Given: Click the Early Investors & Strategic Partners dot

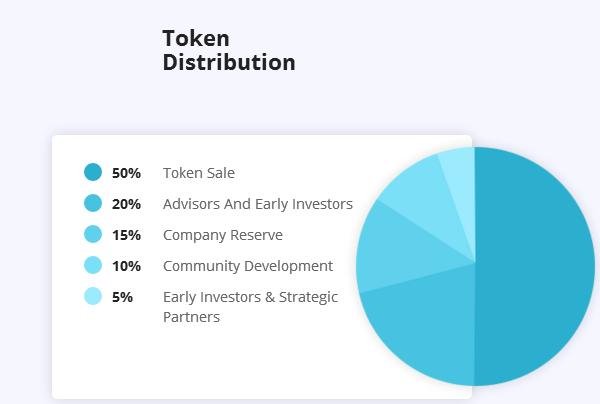Looking at the screenshot, I should (x=93, y=296).
